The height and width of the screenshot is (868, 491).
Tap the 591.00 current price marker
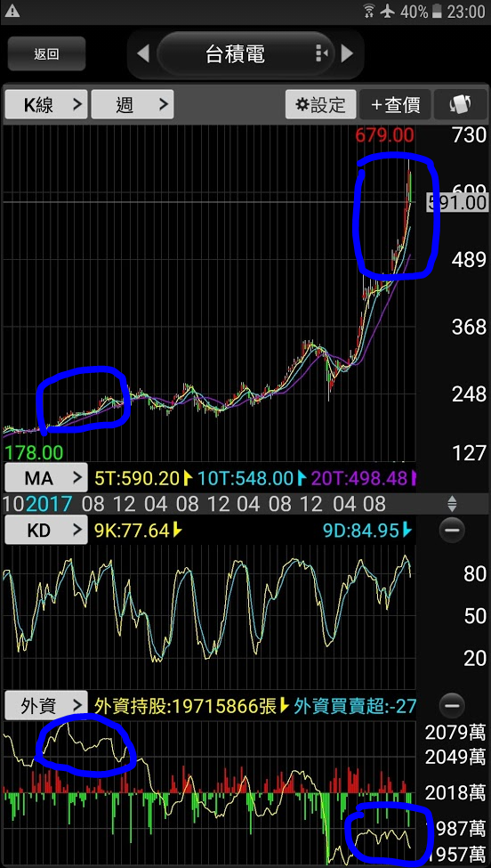[457, 203]
